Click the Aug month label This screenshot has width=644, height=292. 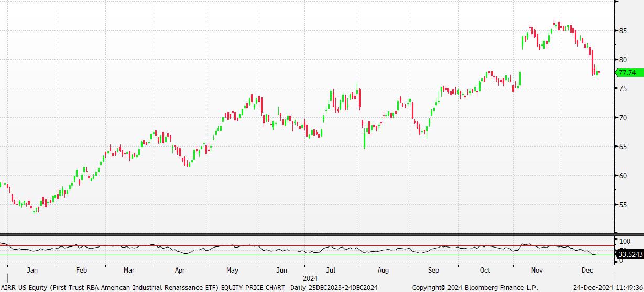pos(383,271)
